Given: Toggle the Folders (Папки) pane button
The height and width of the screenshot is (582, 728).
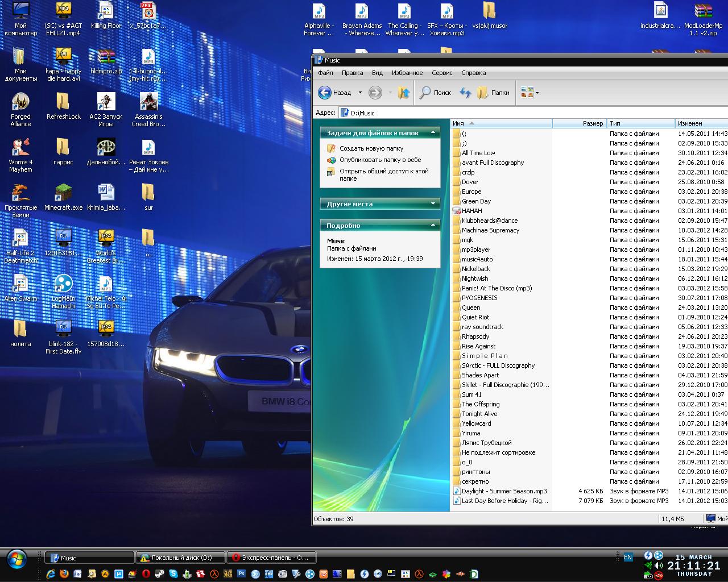Looking at the screenshot, I should pyautogui.click(x=493, y=93).
